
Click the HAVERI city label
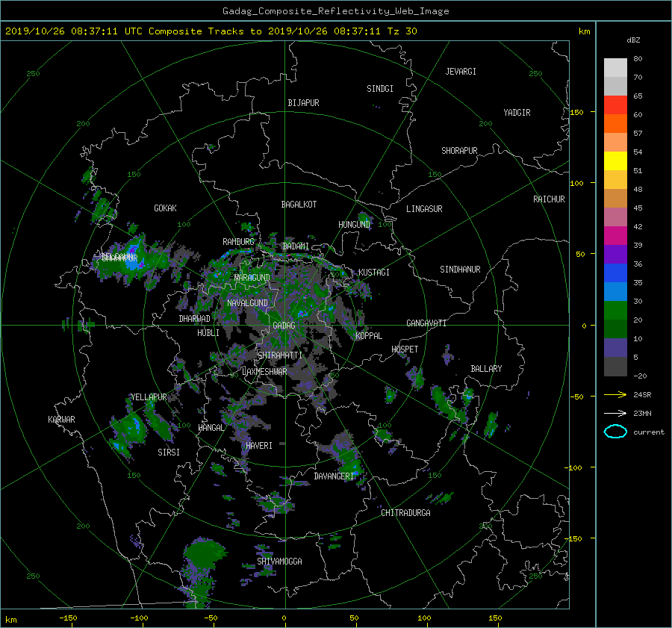259,446
